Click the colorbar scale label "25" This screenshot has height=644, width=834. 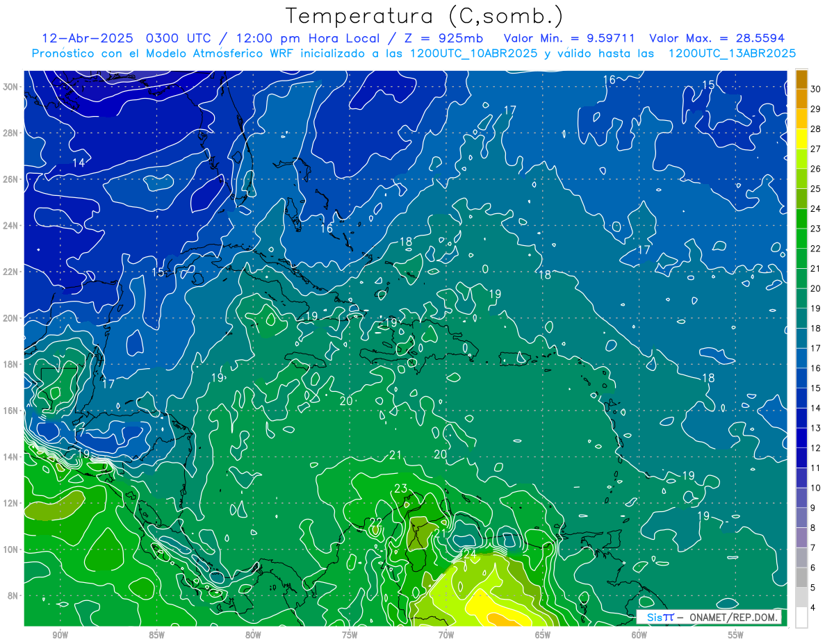815,189
